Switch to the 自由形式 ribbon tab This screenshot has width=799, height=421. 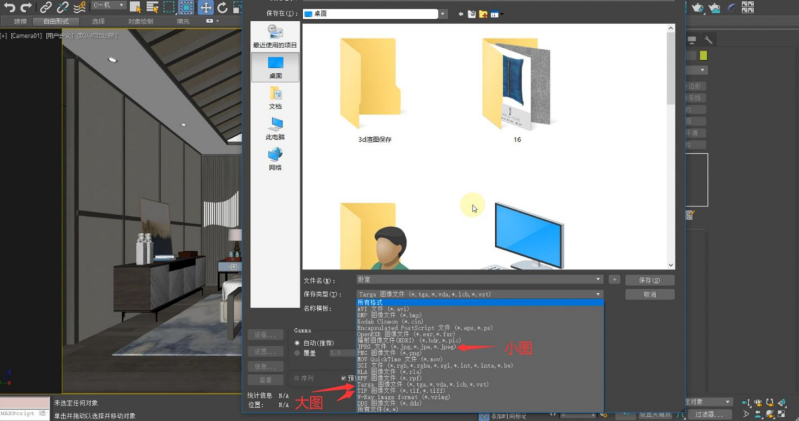tap(56, 21)
